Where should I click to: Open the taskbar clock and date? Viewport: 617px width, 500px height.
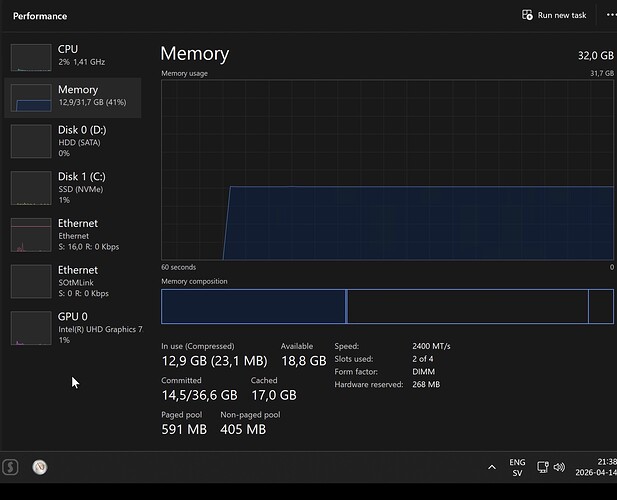[x=596, y=467]
